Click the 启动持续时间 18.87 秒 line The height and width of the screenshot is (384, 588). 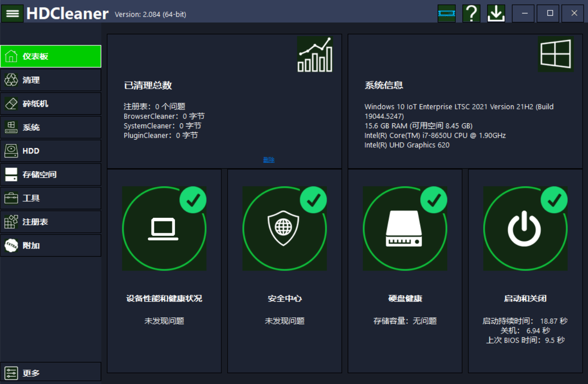[x=525, y=321]
